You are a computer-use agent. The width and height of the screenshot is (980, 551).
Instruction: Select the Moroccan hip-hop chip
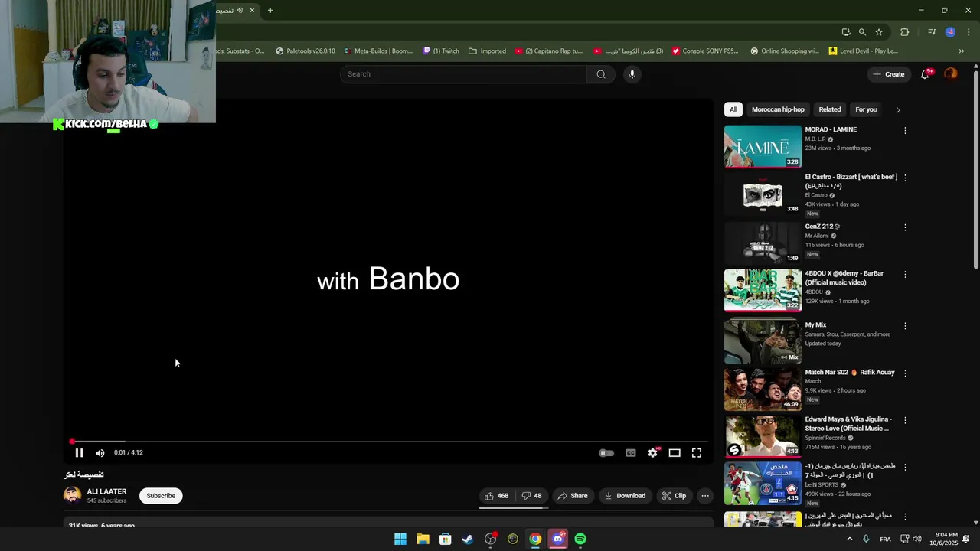coord(778,109)
